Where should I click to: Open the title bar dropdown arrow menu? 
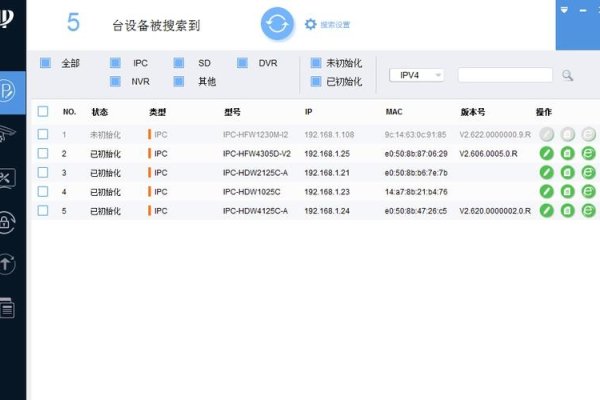pyautogui.click(x=564, y=10)
